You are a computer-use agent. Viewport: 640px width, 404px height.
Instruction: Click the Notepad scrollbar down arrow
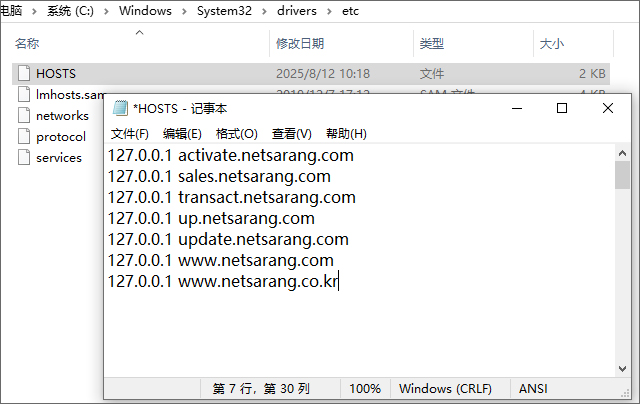(x=622, y=369)
